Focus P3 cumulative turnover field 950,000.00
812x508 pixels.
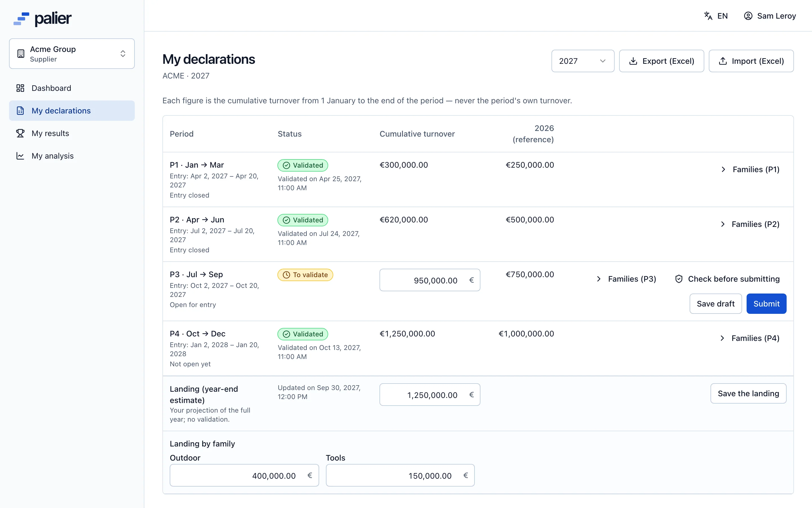point(430,280)
